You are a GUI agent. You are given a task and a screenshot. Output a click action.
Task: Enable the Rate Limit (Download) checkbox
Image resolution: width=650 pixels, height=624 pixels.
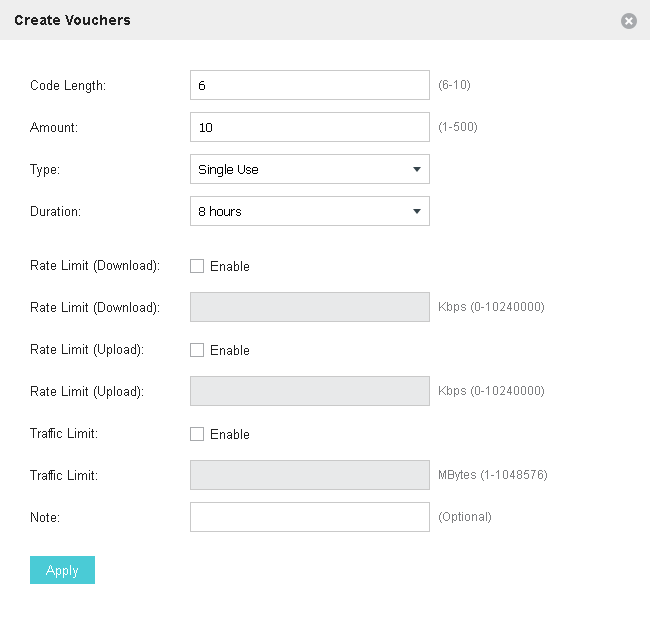tap(197, 266)
